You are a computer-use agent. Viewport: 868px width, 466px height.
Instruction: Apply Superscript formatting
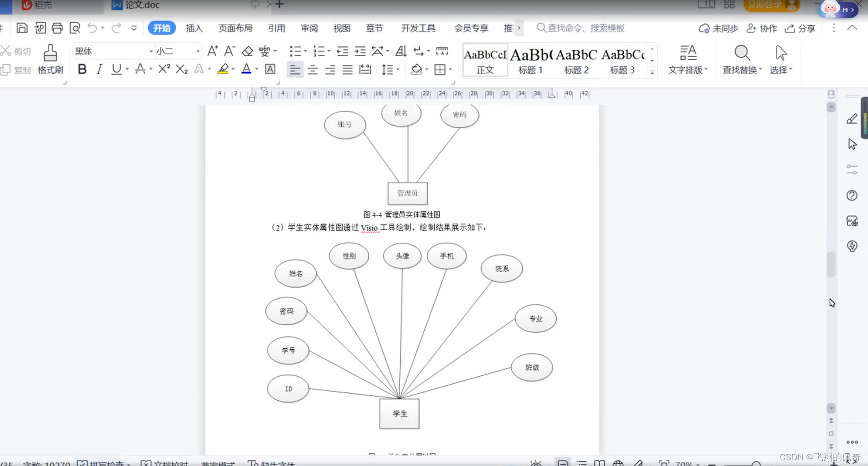164,69
